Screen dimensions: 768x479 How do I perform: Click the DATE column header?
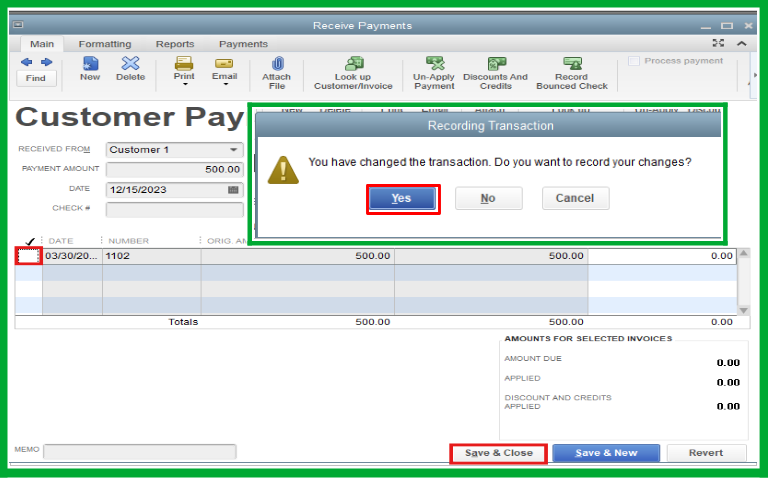[61, 241]
